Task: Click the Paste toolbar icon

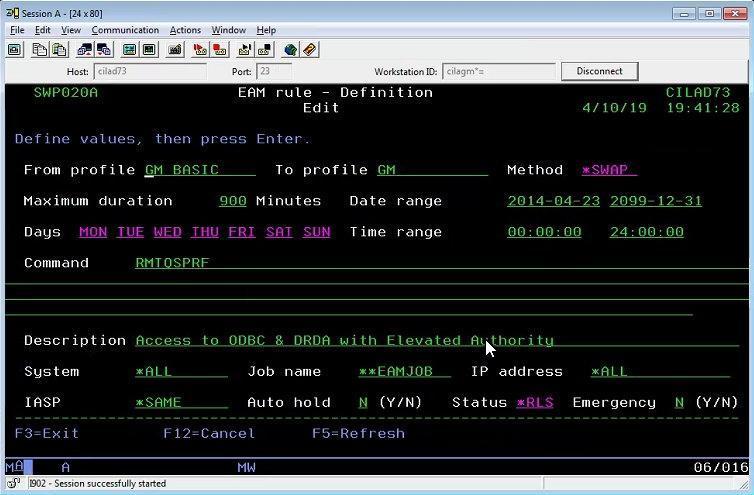Action: (x=58, y=49)
